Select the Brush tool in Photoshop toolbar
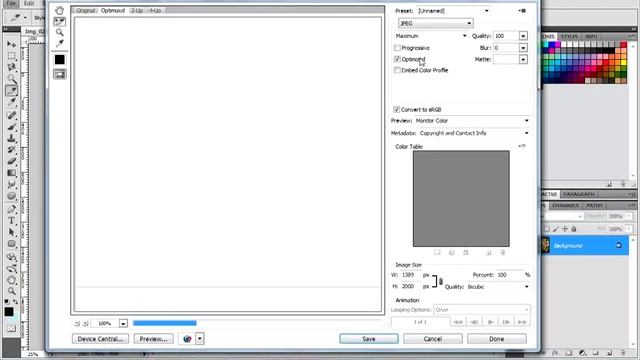 click(x=11, y=127)
